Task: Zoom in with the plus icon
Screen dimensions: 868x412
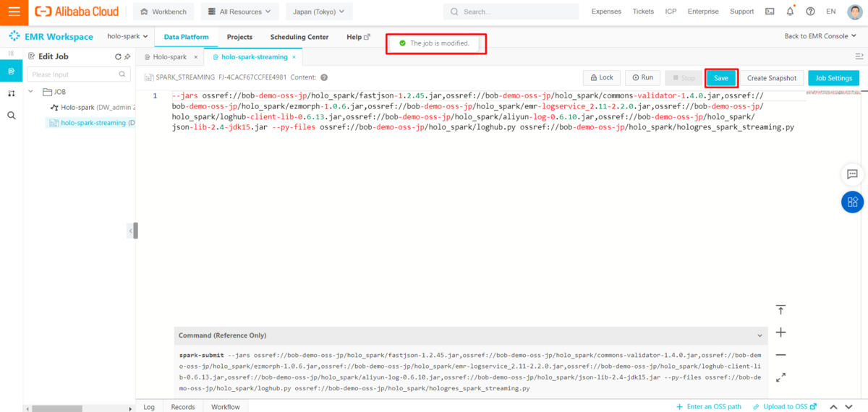Action: pos(780,332)
